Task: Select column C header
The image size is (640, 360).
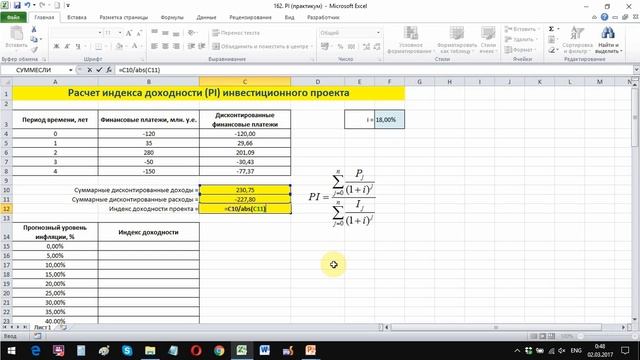Action: click(245, 82)
